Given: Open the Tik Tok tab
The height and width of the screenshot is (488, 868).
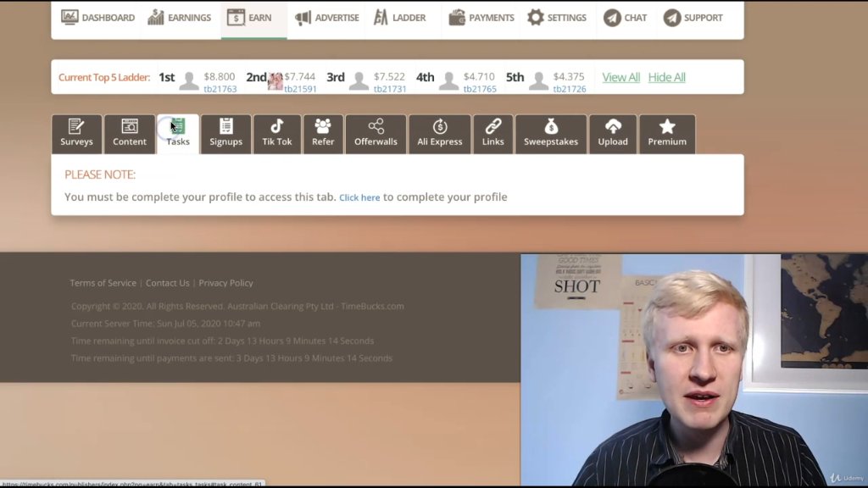Looking at the screenshot, I should 277,133.
